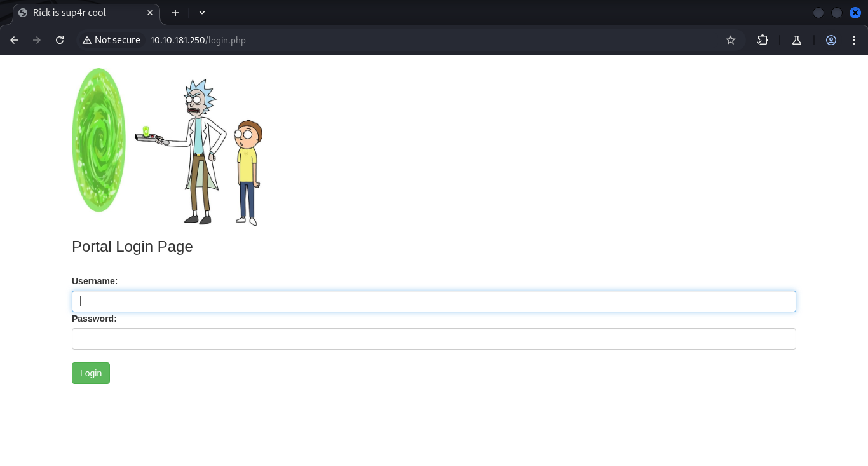Open the three-dot browser menu
This screenshot has width=868, height=466.
pos(852,40)
